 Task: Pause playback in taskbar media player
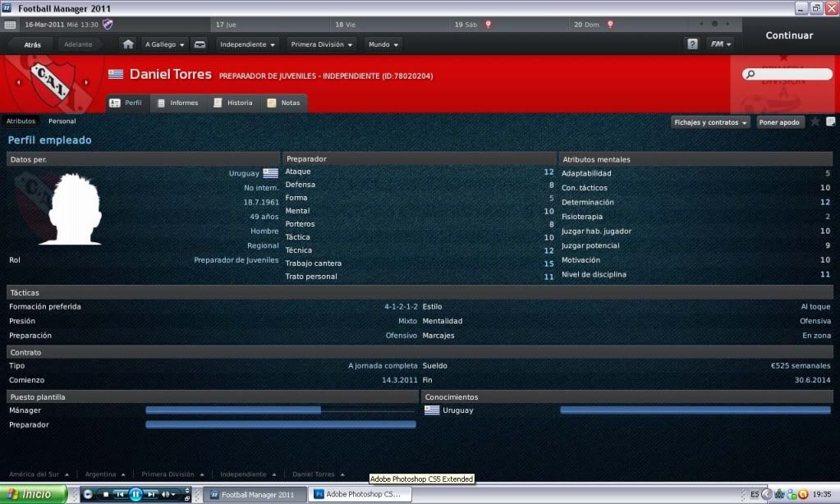[x=135, y=494]
